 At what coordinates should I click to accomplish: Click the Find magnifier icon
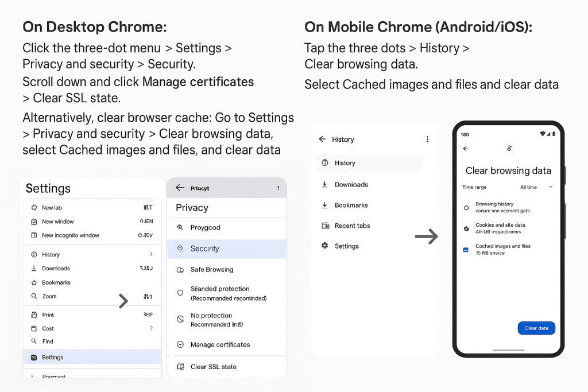(x=34, y=341)
